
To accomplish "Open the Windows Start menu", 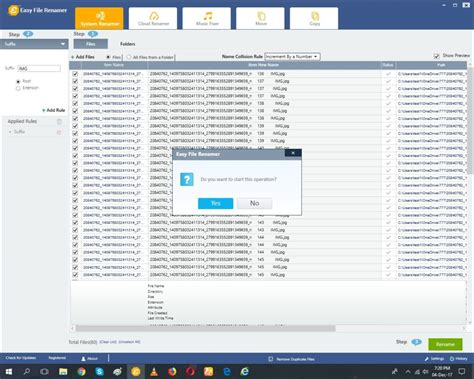I will click(9, 371).
